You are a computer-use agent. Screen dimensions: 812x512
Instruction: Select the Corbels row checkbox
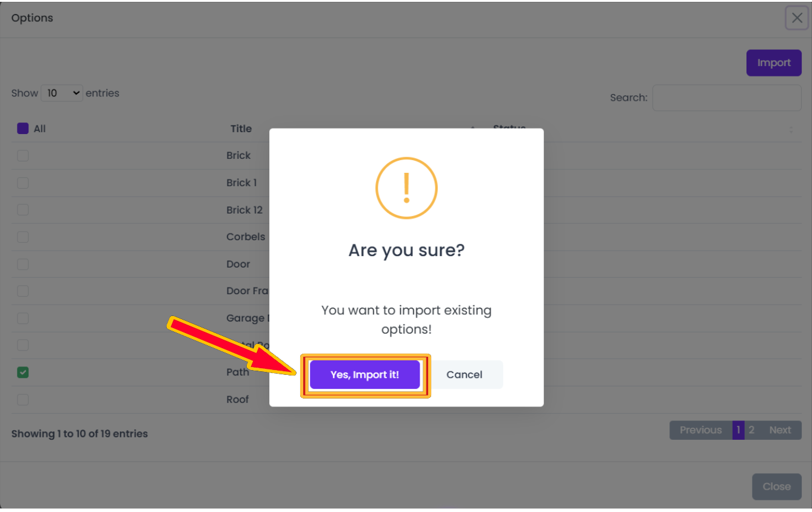[x=23, y=237]
